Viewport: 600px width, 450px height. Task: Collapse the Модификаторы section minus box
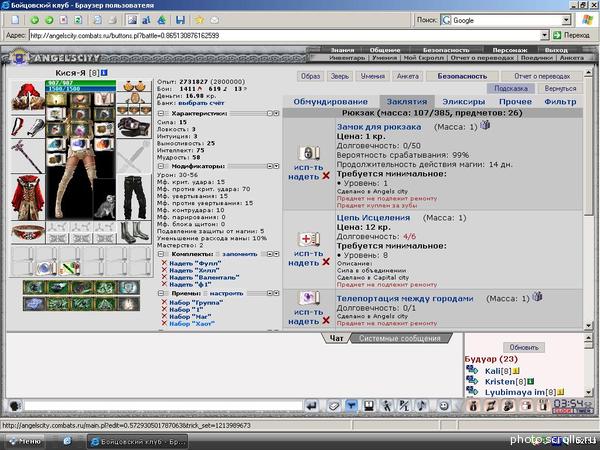coord(161,166)
